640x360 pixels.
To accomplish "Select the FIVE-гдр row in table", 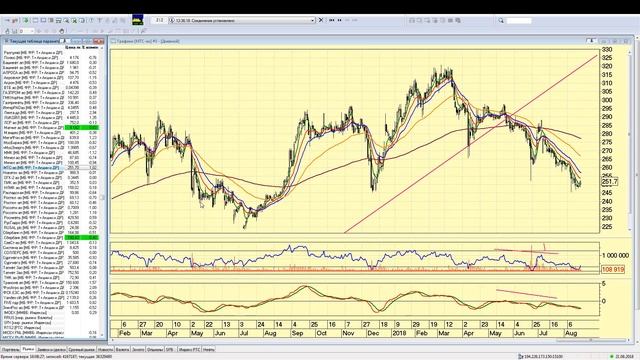I will pyautogui.click(x=51, y=303).
